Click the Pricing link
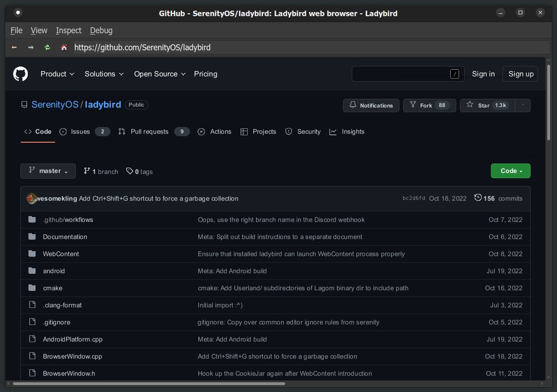 coord(206,74)
